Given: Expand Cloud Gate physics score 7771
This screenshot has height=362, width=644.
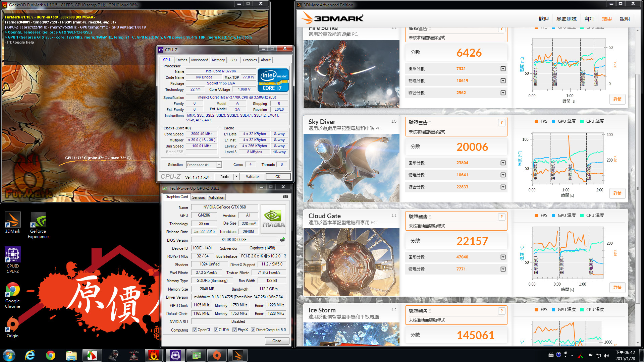Looking at the screenshot, I should pos(503,269).
